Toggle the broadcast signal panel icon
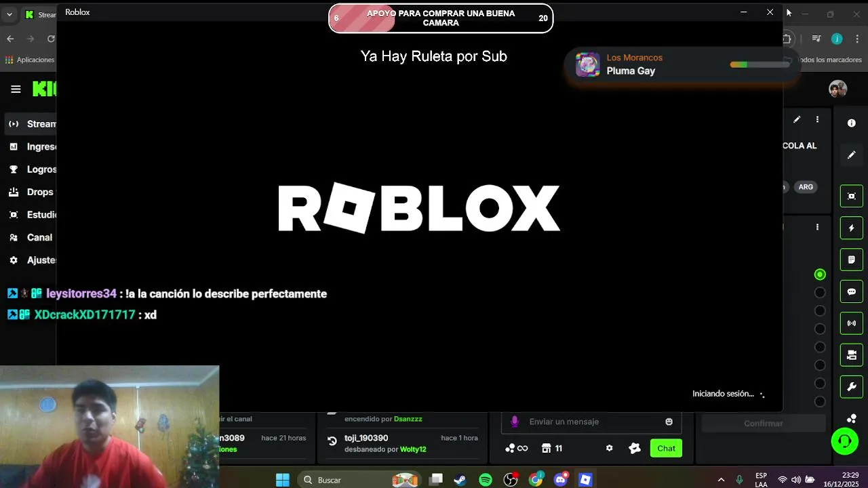The width and height of the screenshot is (868, 488). (x=852, y=323)
